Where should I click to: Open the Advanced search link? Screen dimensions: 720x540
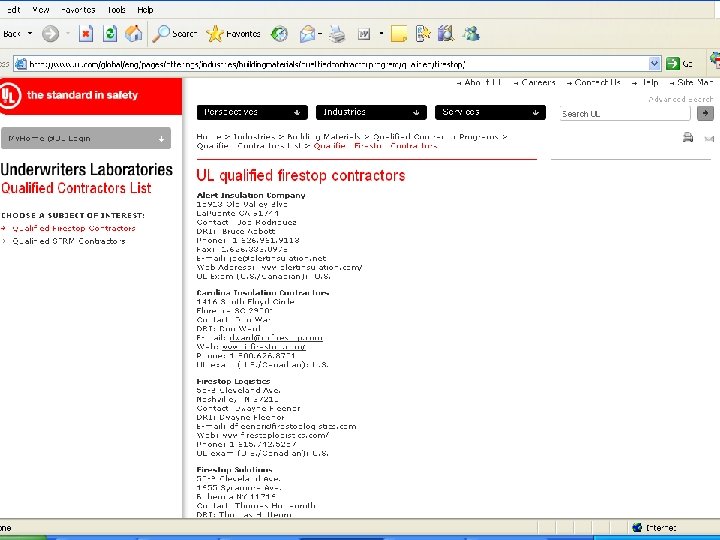click(681, 99)
